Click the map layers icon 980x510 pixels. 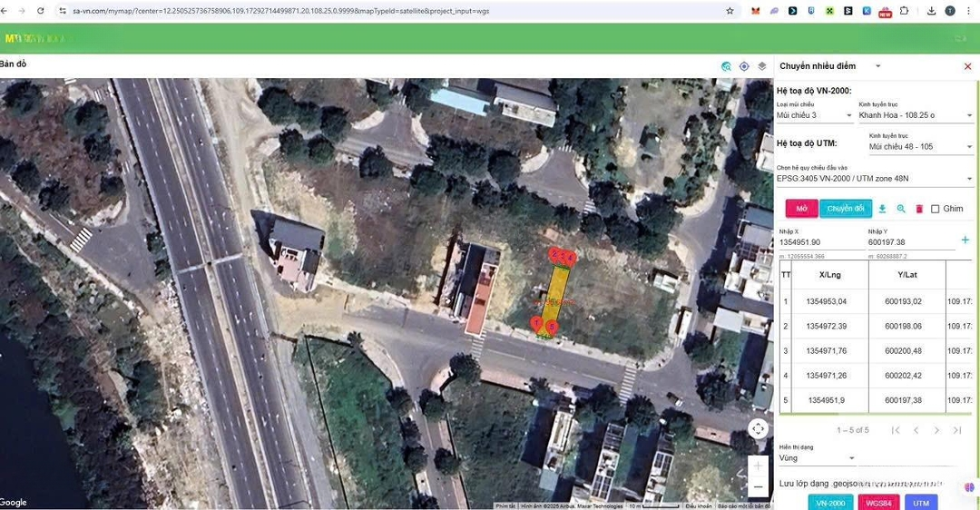[x=762, y=66]
